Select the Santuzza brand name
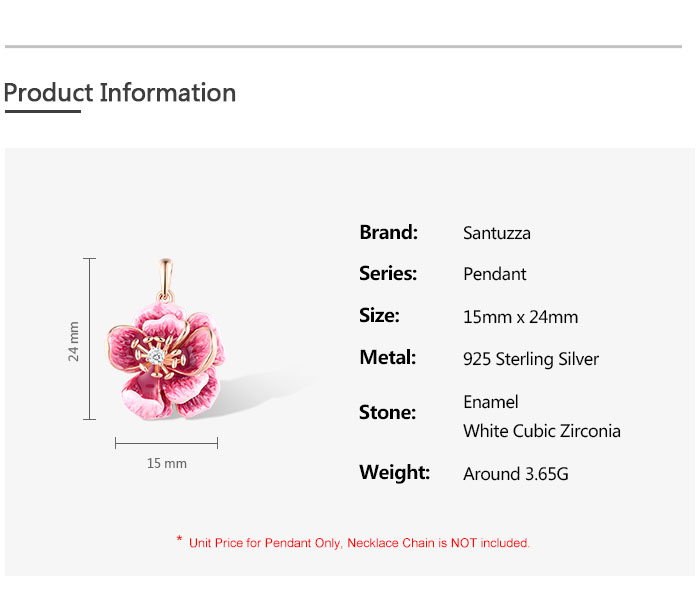 (497, 233)
